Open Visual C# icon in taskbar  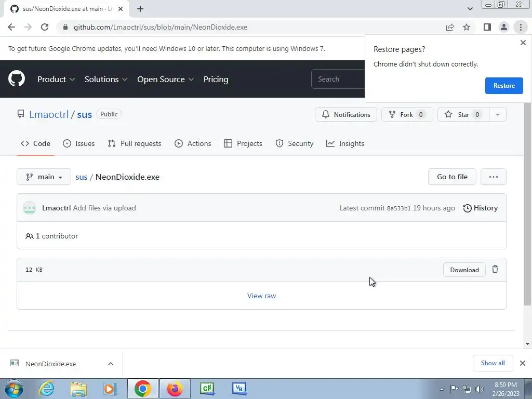tap(207, 389)
